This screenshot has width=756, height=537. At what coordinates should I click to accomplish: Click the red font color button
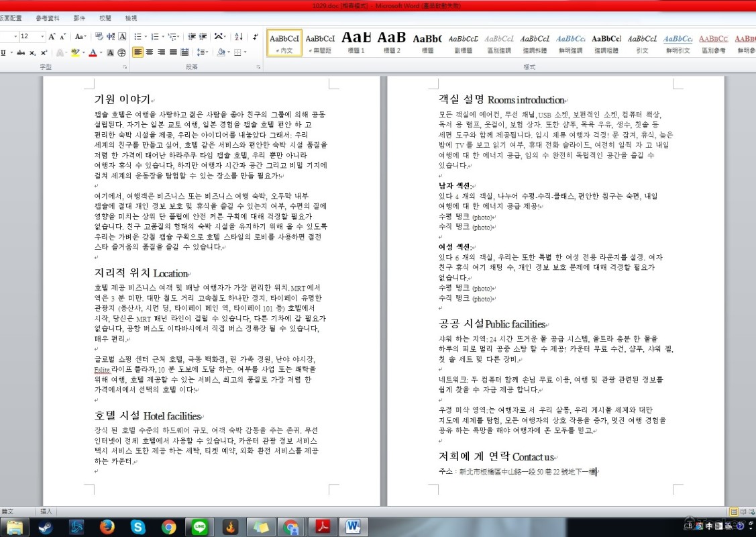coord(93,52)
